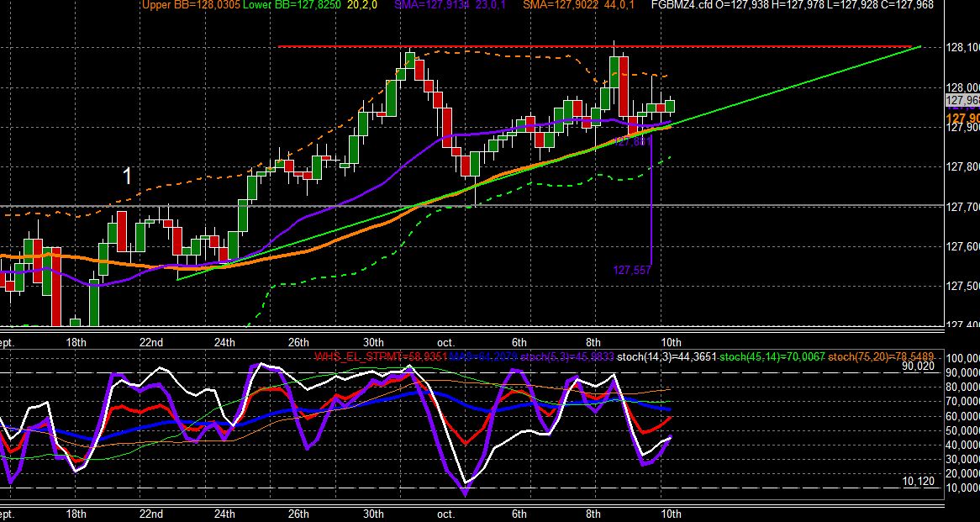Click the 70,0000 stochastic axis label
980x522 pixels.
(963, 401)
